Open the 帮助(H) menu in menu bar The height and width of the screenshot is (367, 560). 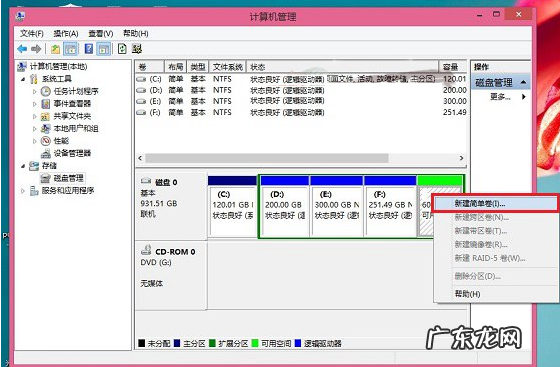(135, 34)
